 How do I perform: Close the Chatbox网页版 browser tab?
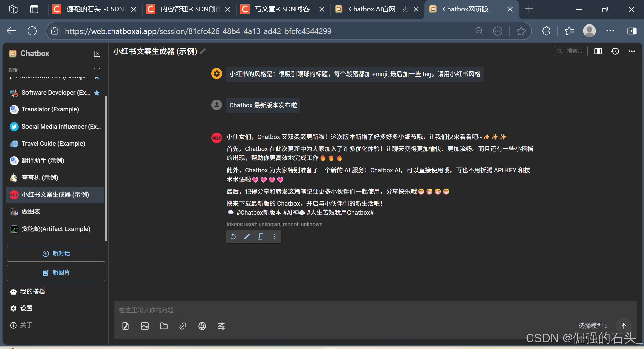tap(510, 9)
